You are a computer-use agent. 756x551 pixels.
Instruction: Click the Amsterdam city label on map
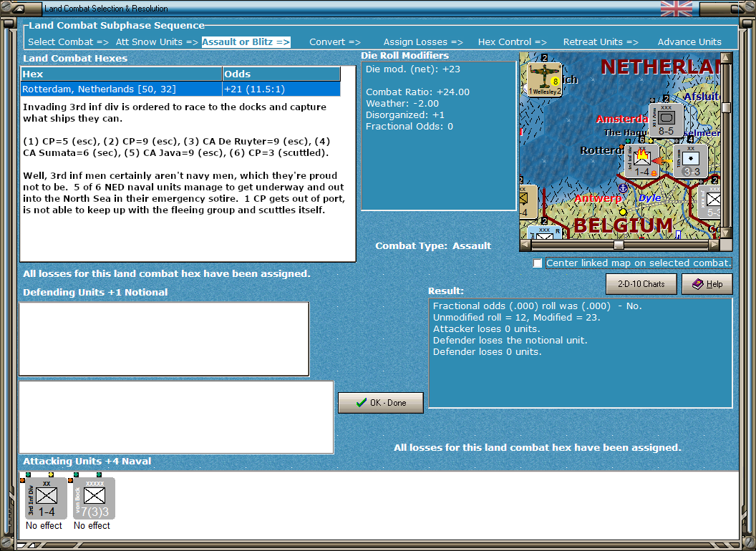tap(622, 119)
